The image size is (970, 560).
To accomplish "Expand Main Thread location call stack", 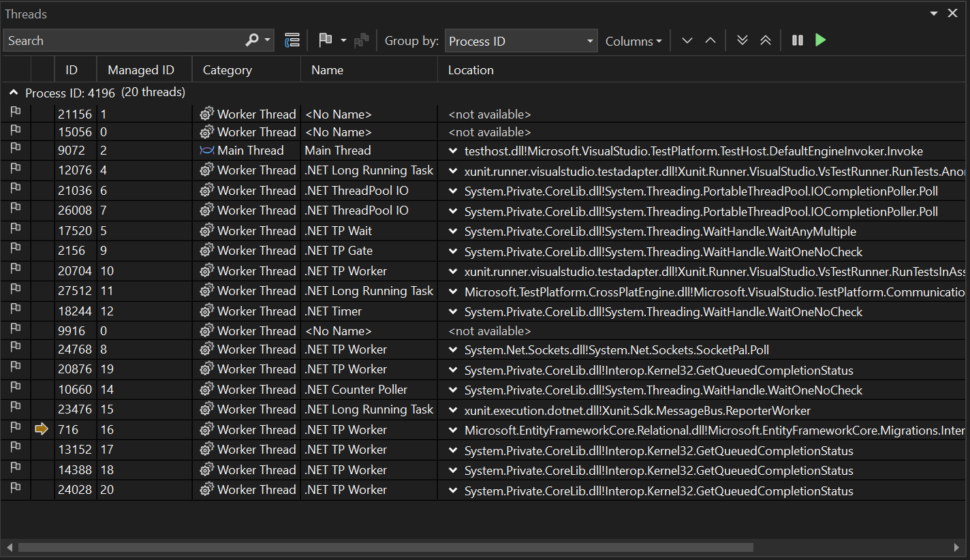I will pos(453,151).
